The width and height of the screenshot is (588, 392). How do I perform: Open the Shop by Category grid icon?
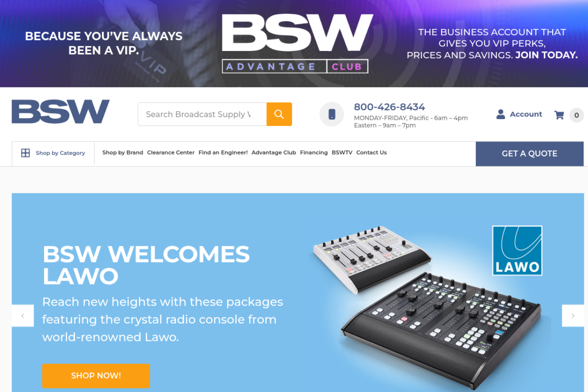[x=25, y=153]
